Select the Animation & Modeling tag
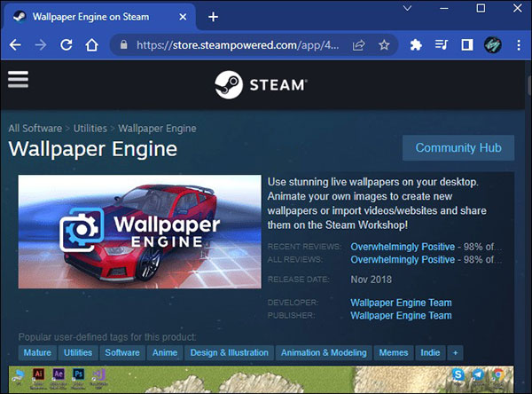 pos(323,352)
